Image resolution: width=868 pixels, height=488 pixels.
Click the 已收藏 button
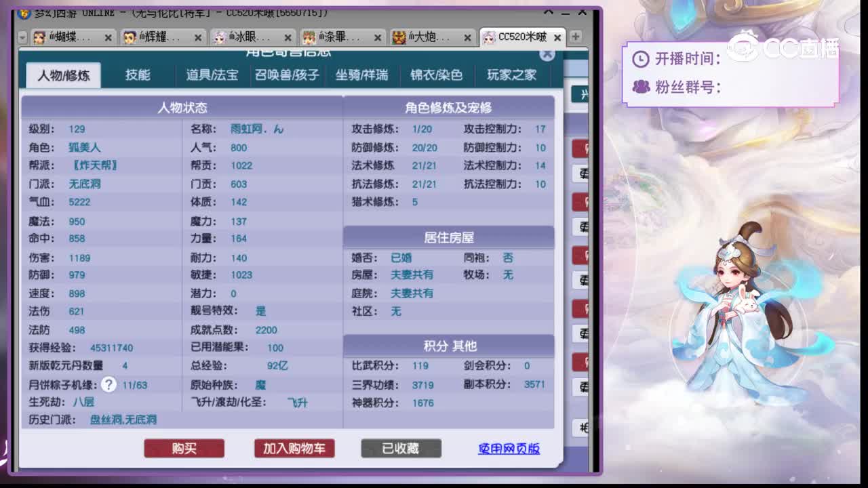[401, 449]
